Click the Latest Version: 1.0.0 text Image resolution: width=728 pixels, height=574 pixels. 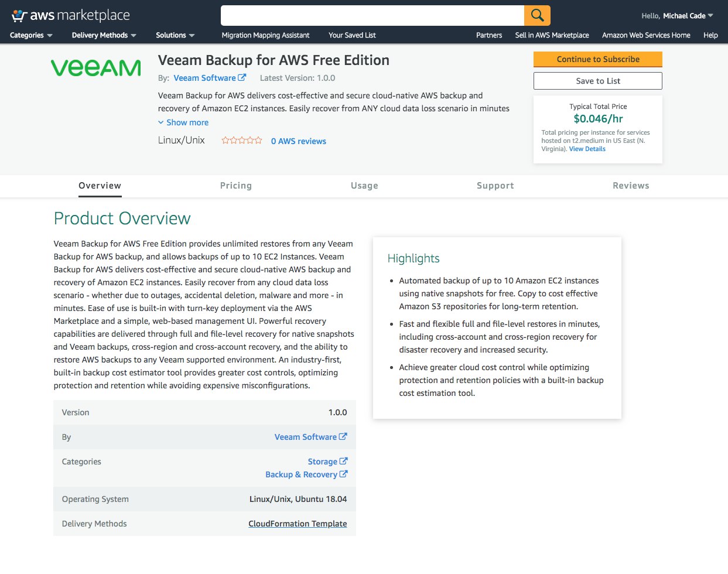(298, 78)
